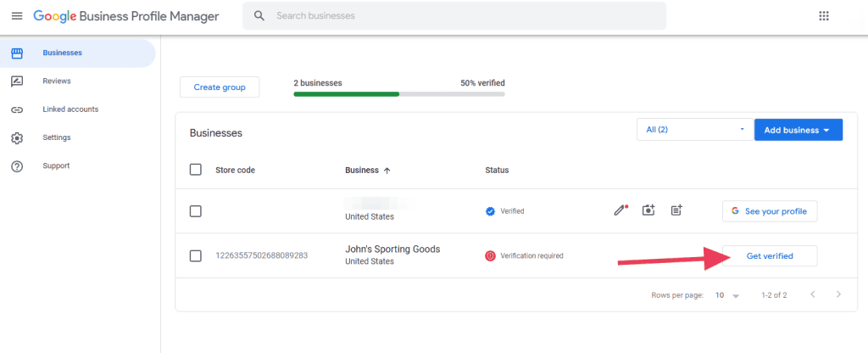Viewport: 868px width, 353px height.
Task: Click the Business column header
Action: point(362,170)
